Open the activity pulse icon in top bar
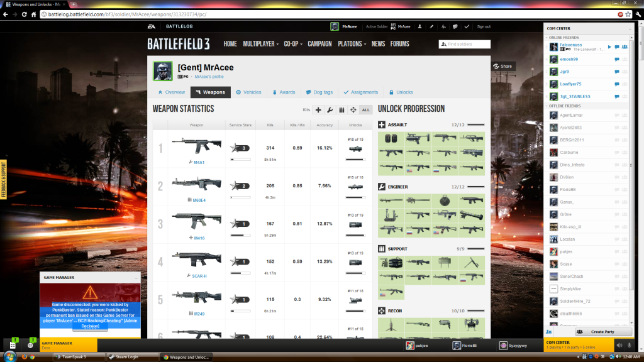644x362 pixels. [x=443, y=26]
